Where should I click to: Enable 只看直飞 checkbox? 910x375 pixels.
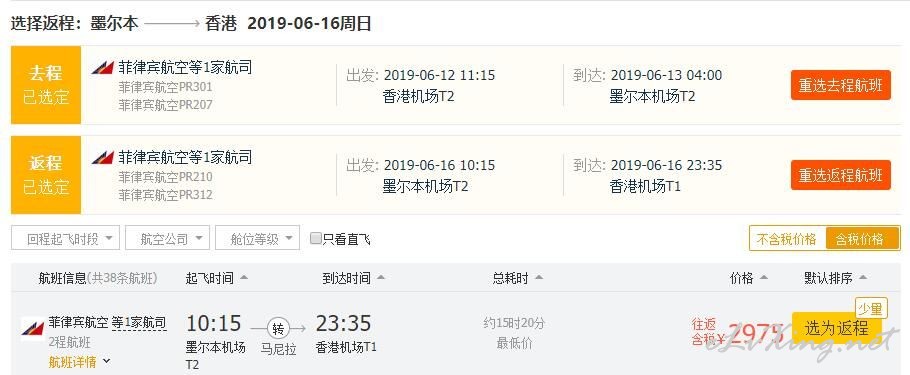click(316, 238)
